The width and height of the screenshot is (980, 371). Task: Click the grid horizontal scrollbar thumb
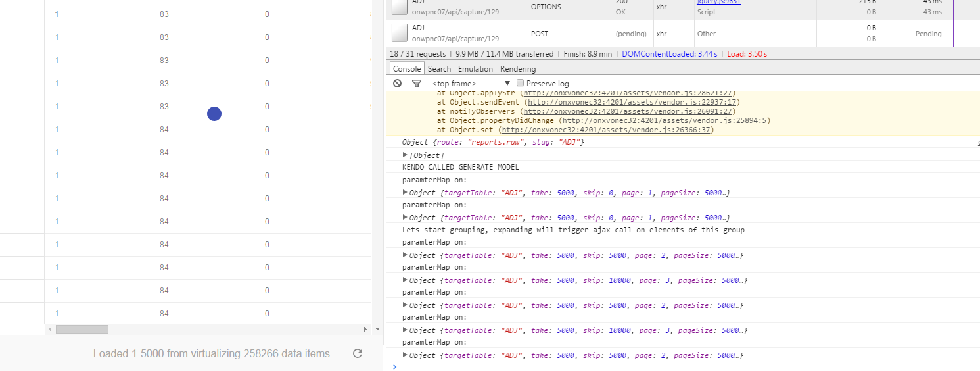click(82, 329)
